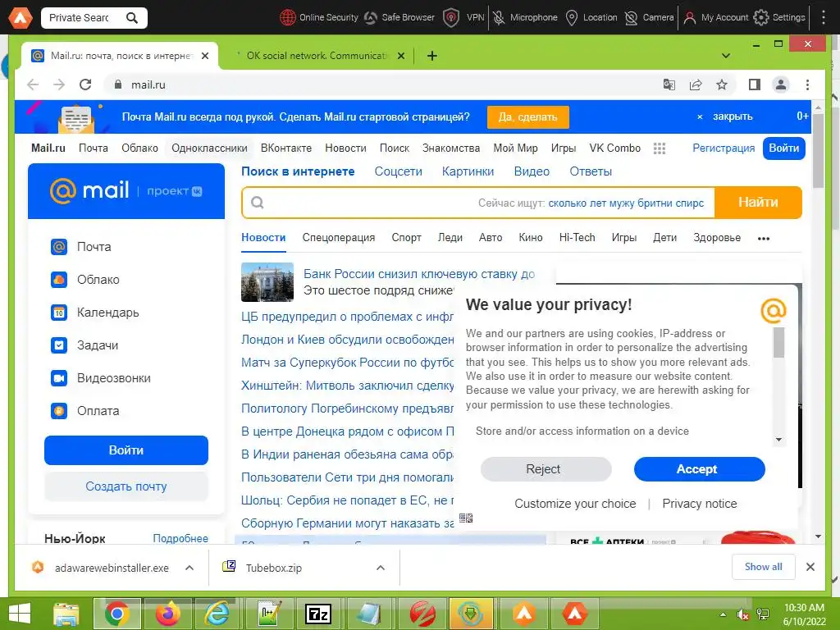This screenshot has height=630, width=840.
Task: Click Создать почту button
Action: pos(126,486)
